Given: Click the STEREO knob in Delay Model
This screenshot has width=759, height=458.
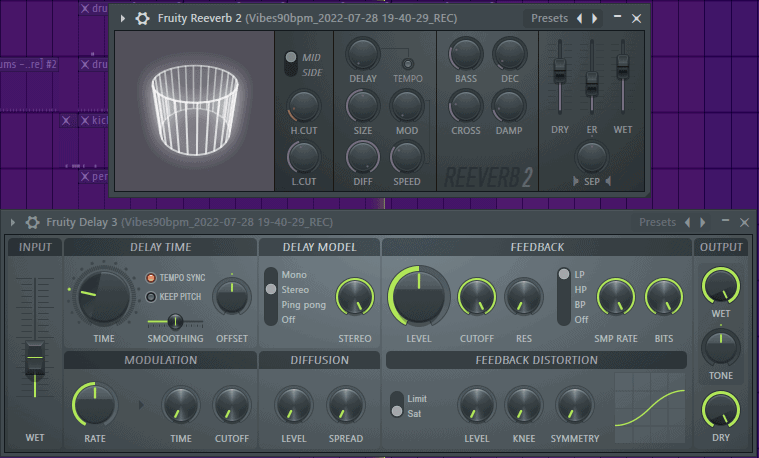Looking at the screenshot, I should click(355, 296).
